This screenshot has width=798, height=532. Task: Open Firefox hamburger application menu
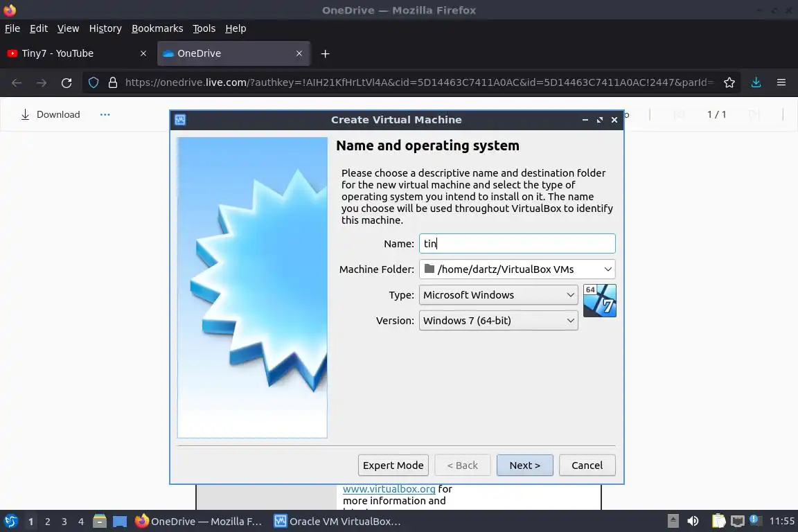pyautogui.click(x=781, y=82)
